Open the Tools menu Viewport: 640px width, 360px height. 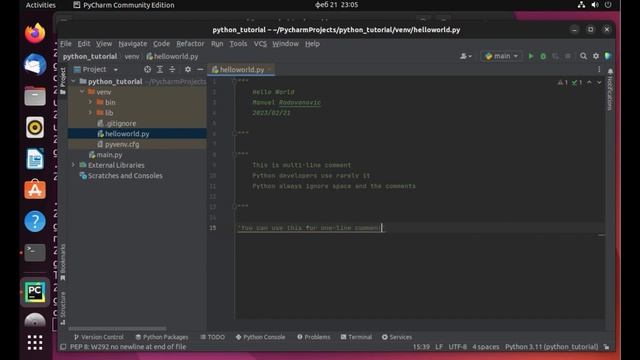(x=238, y=44)
